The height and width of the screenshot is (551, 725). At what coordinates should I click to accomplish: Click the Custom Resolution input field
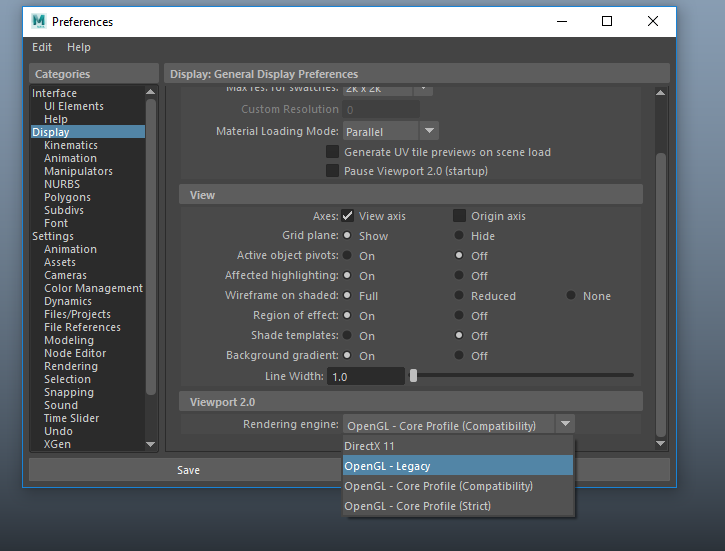click(x=381, y=110)
